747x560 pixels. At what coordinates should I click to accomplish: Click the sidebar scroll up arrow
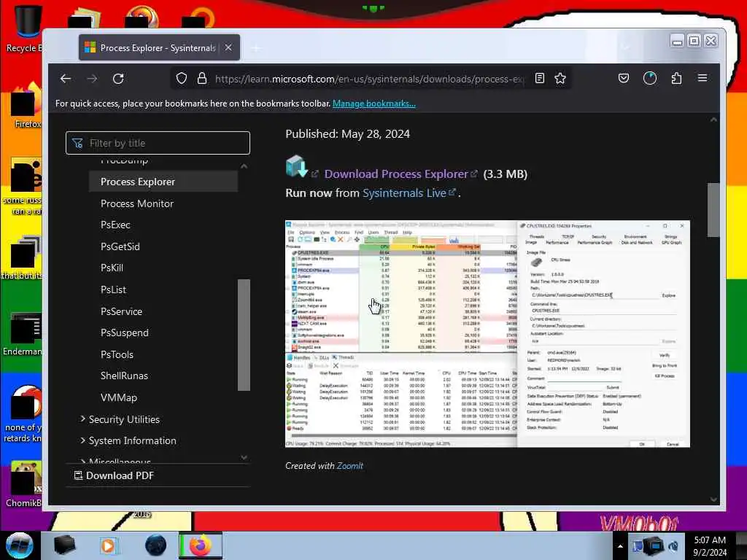click(244, 166)
